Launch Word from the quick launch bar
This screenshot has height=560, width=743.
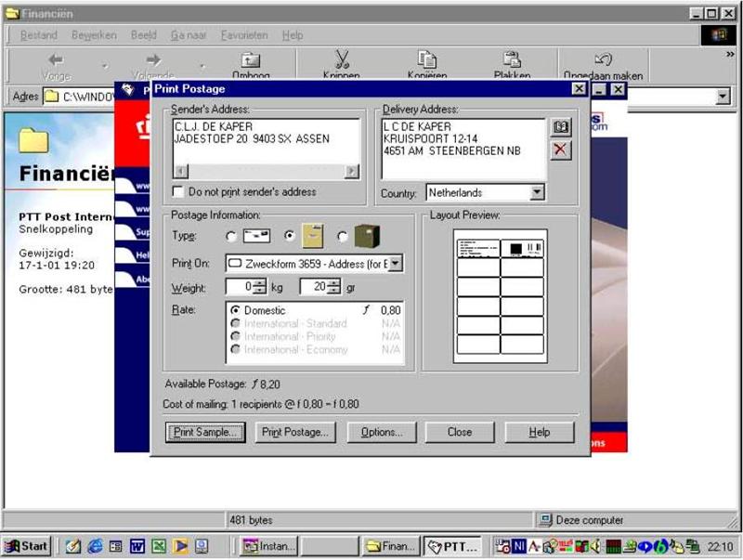[x=137, y=547]
